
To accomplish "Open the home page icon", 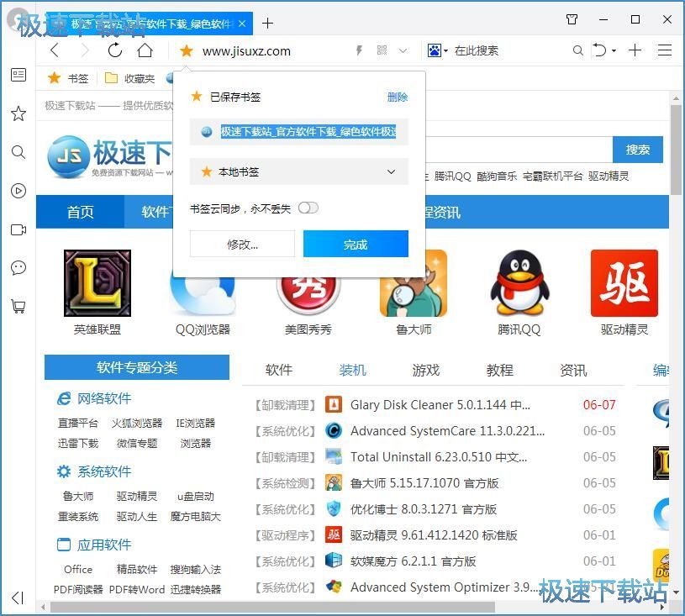I will point(145,50).
